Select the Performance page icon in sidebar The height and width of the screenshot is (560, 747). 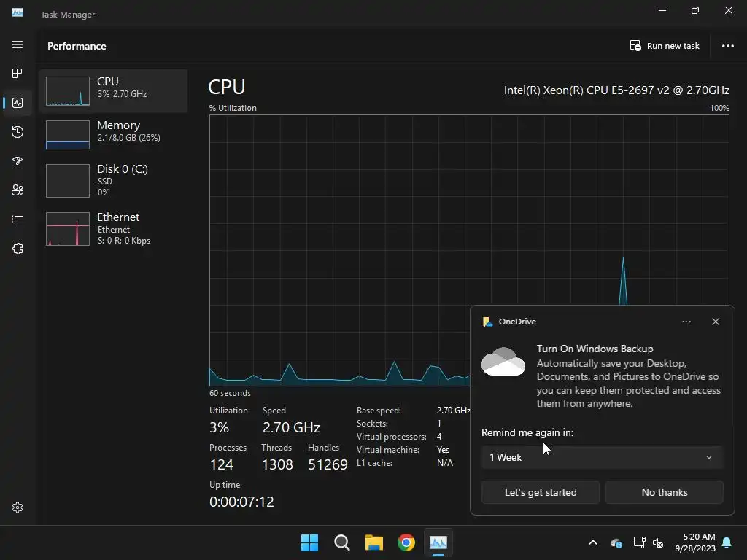[x=18, y=103]
